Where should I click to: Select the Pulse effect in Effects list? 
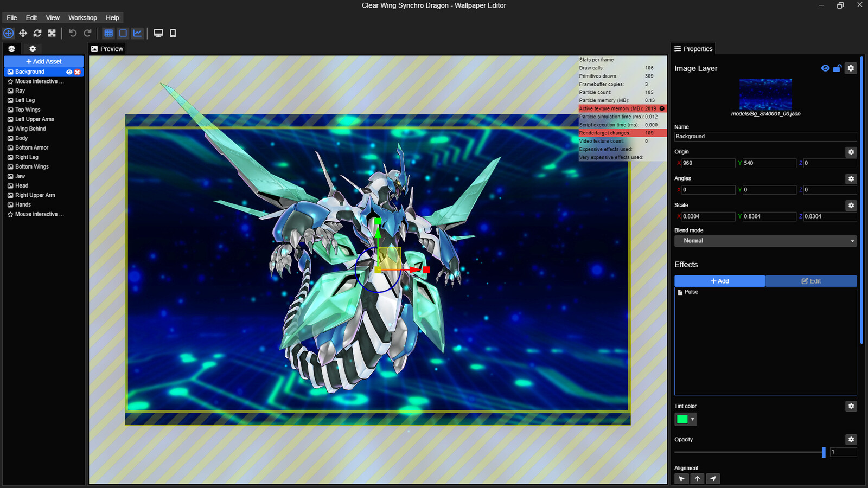[765, 292]
